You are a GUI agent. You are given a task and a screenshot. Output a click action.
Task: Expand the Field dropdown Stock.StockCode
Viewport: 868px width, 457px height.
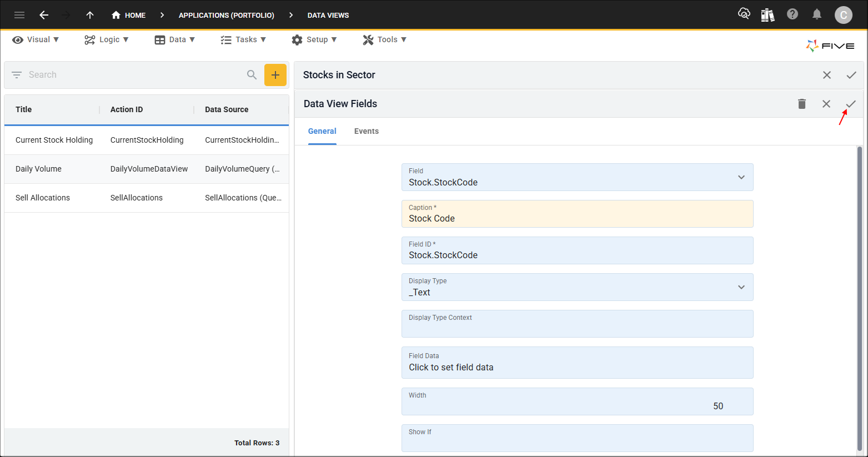click(x=741, y=177)
